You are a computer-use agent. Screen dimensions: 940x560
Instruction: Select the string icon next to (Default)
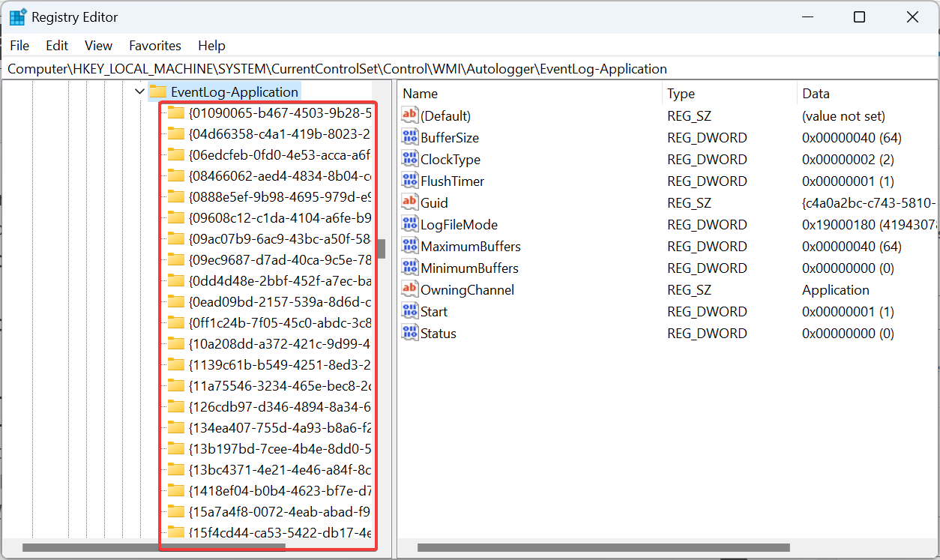[409, 115]
